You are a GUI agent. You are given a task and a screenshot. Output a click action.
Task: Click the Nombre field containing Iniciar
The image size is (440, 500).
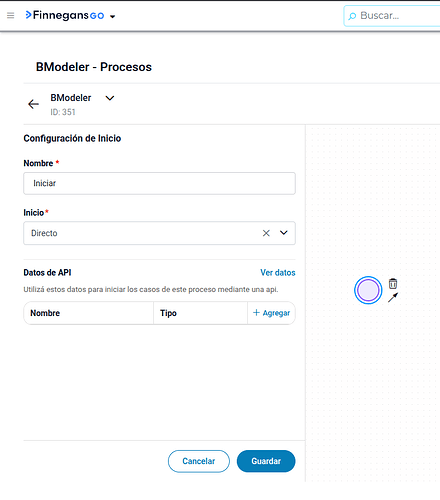(159, 183)
